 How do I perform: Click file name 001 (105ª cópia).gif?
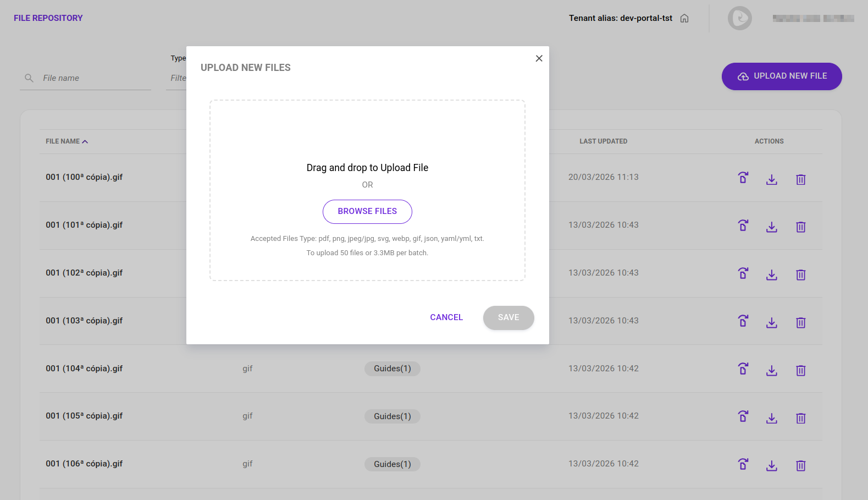coord(84,416)
